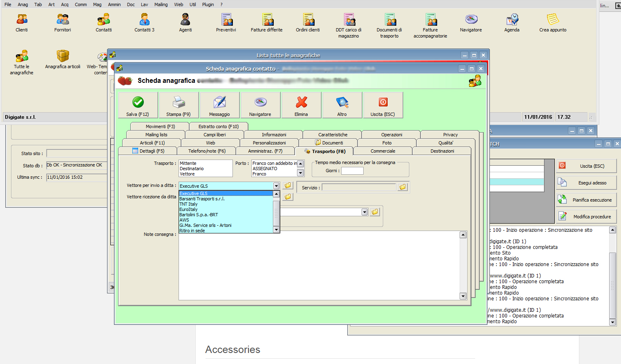Viewport: 621px width, 364px height.
Task: Switch to the Commerciale tab
Action: pyautogui.click(x=383, y=151)
